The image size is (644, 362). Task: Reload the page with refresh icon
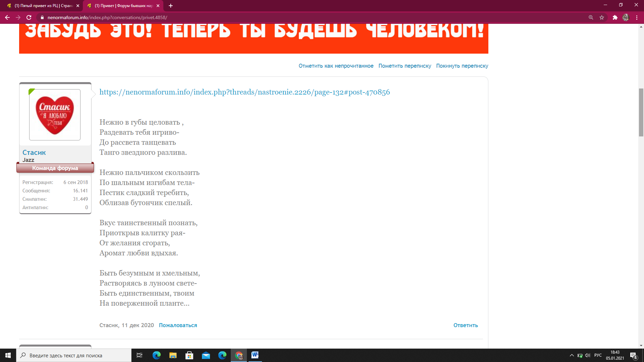coord(29,17)
